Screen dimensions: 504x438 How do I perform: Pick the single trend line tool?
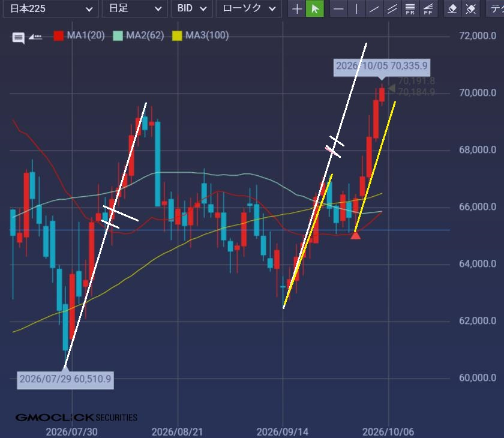[x=374, y=8]
